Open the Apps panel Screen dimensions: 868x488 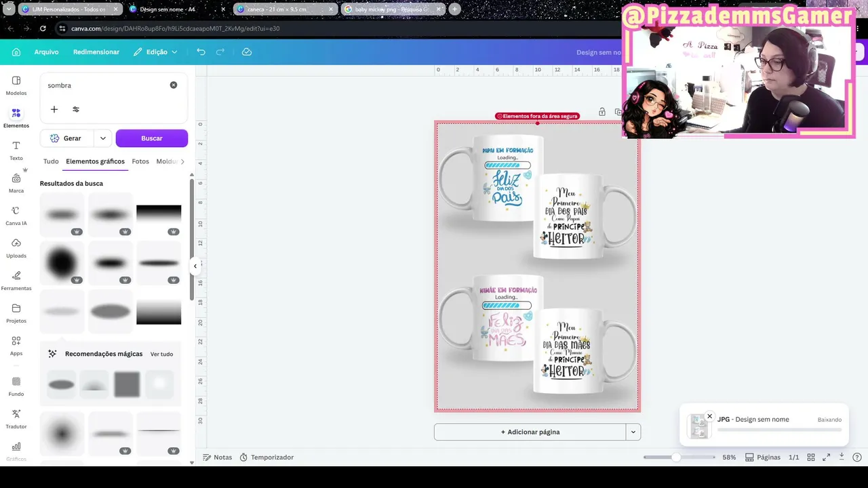pos(16,346)
